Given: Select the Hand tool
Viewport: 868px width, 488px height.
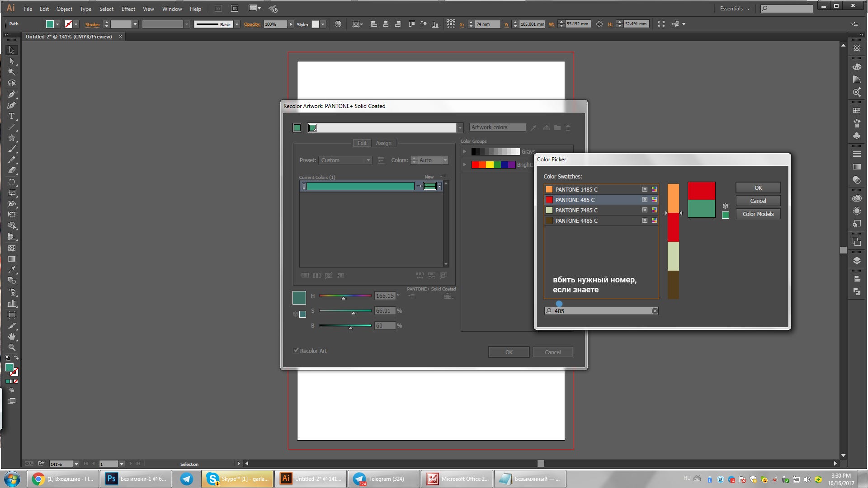Looking at the screenshot, I should [12, 337].
